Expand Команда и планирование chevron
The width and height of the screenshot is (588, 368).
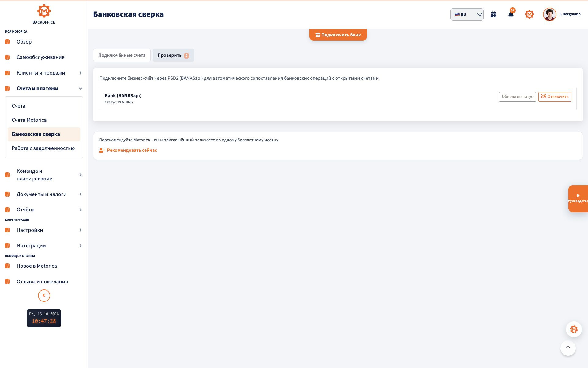[x=81, y=175]
